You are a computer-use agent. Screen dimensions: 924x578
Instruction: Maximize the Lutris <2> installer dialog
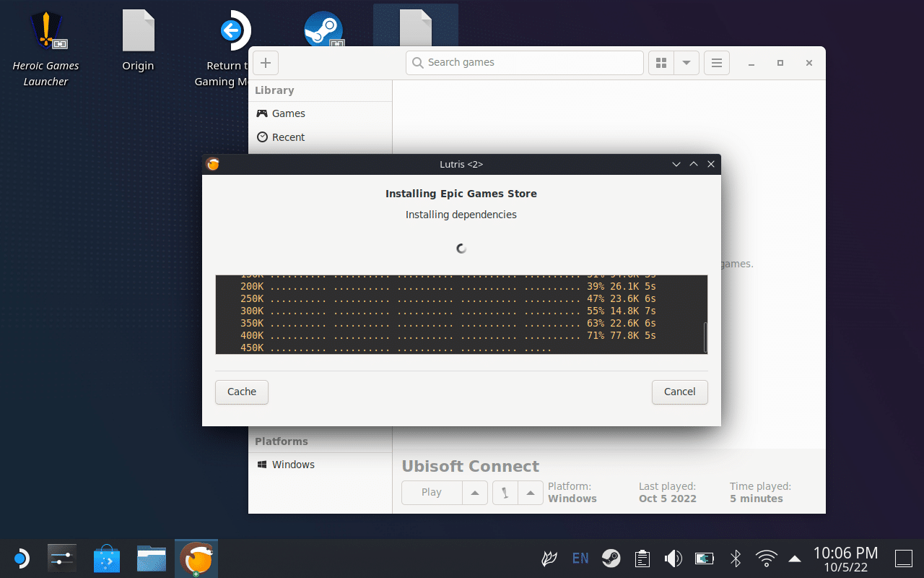pyautogui.click(x=694, y=164)
